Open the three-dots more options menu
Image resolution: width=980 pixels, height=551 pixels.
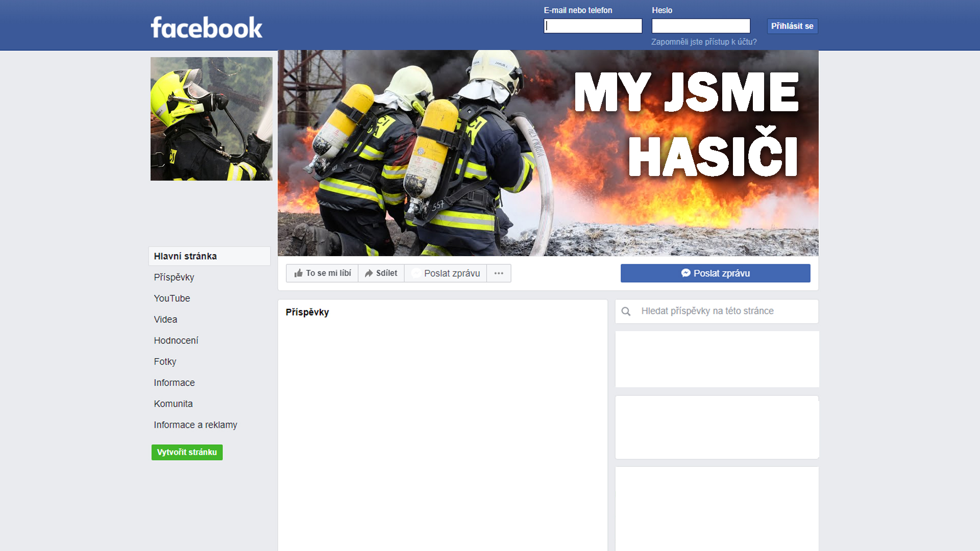pos(499,273)
